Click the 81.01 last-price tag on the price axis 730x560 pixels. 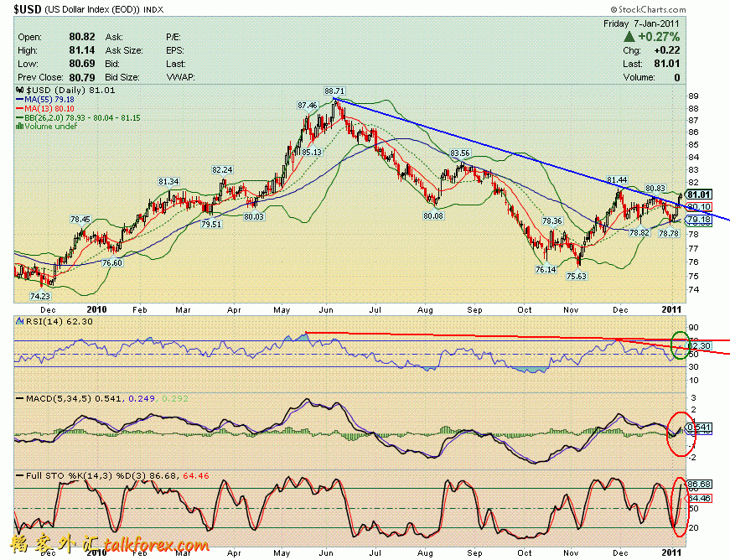pos(699,194)
